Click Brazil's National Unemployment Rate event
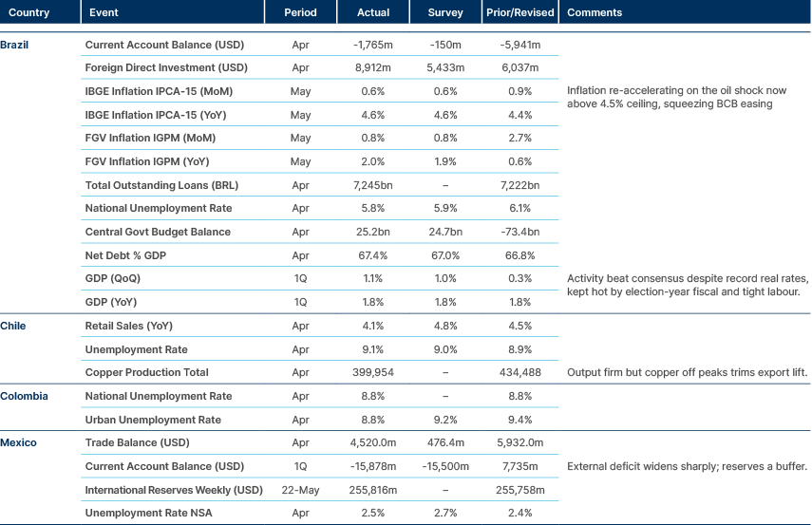 pos(159,208)
